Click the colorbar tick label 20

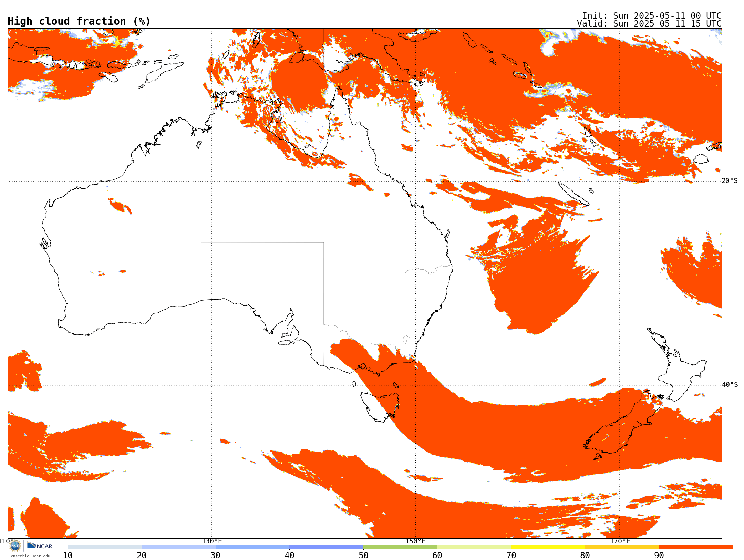142,556
